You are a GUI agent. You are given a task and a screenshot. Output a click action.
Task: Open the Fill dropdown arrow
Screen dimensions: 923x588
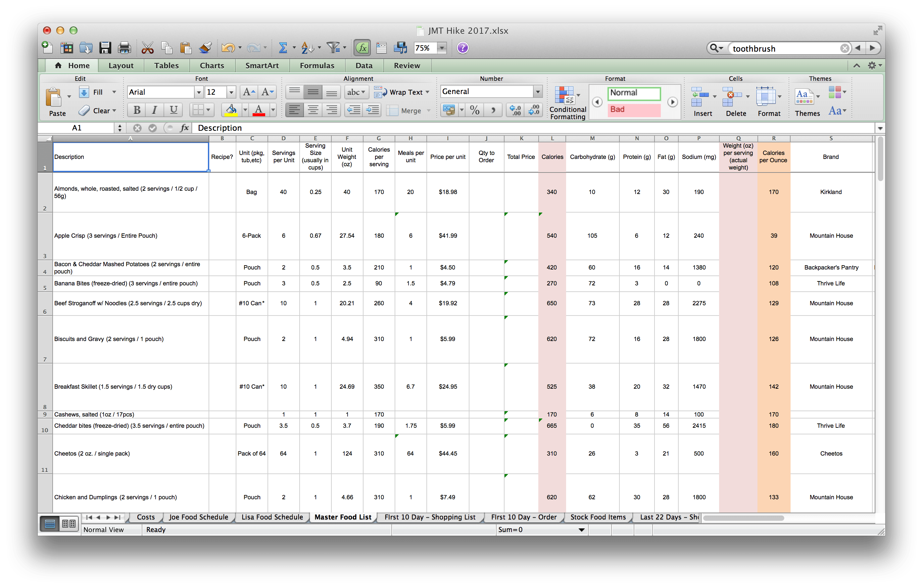114,92
